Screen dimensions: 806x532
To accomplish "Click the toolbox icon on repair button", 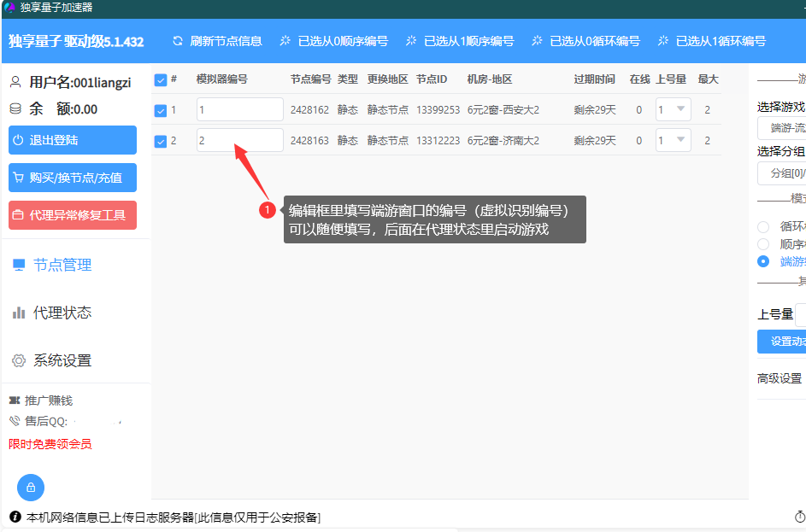I will pos(18,215).
